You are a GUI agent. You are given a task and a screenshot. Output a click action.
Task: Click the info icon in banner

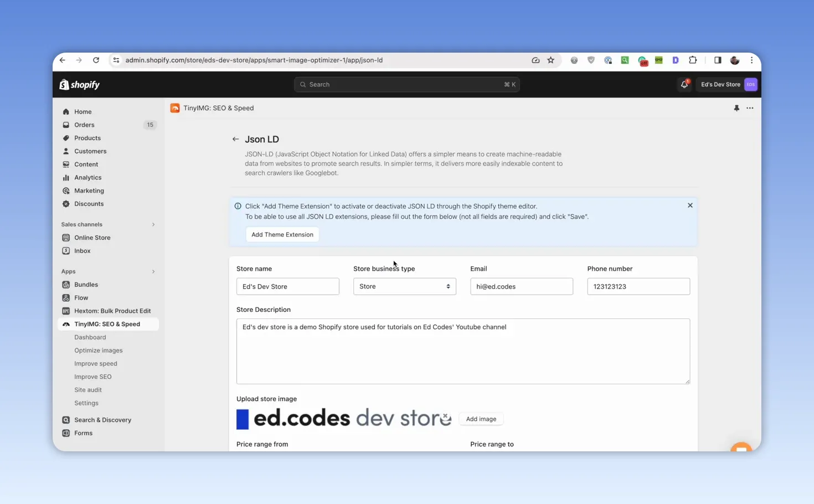[x=238, y=206]
